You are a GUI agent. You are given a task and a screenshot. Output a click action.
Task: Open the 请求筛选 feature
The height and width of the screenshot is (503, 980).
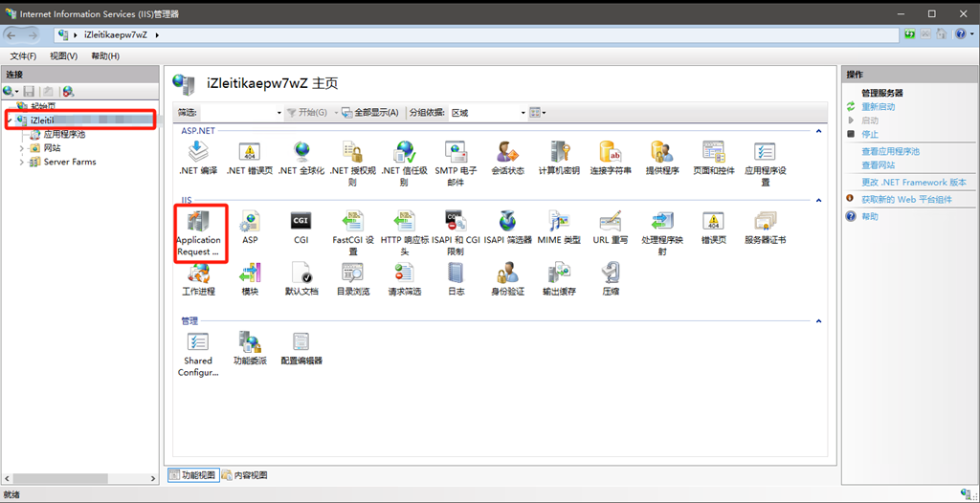(404, 278)
